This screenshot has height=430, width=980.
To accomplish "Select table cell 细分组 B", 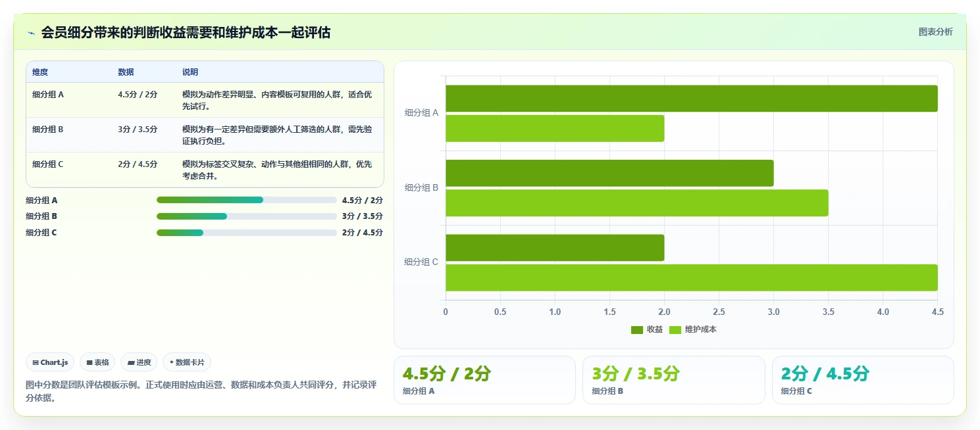I will click(48, 129).
